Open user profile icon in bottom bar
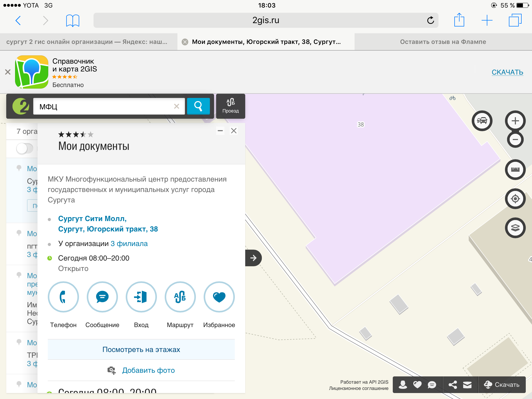 tap(403, 385)
